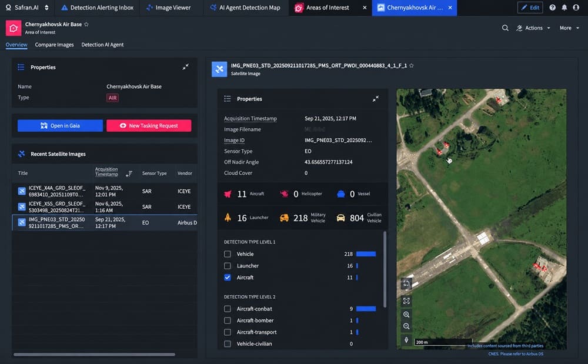Collapse the left Properties panel
The height and width of the screenshot is (364, 588).
pos(186,66)
